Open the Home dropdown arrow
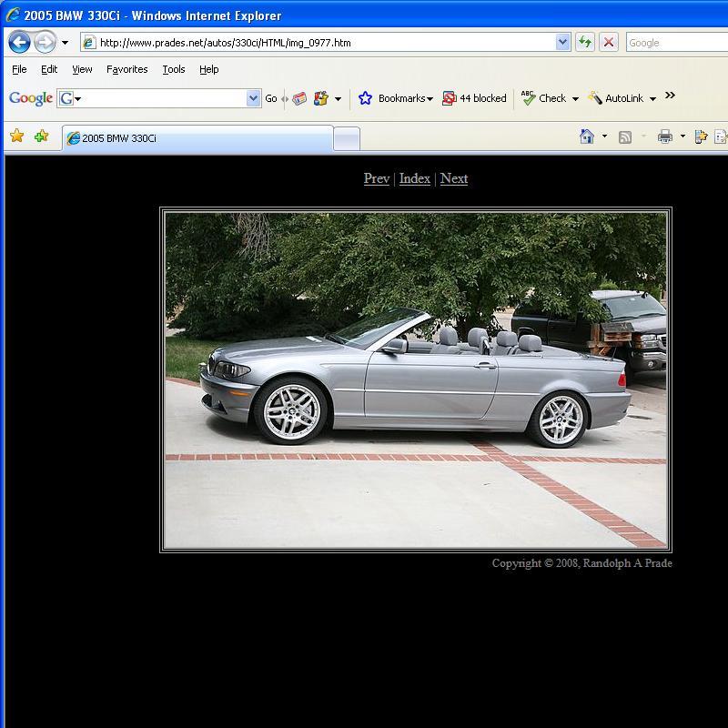 click(604, 136)
